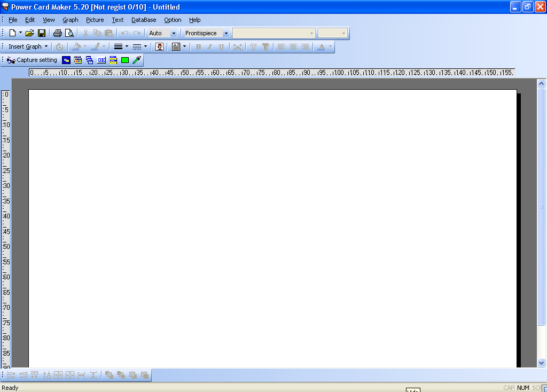Viewport: 547px width, 392px height.
Task: Click vertical scrollbar up arrow
Action: point(541,83)
